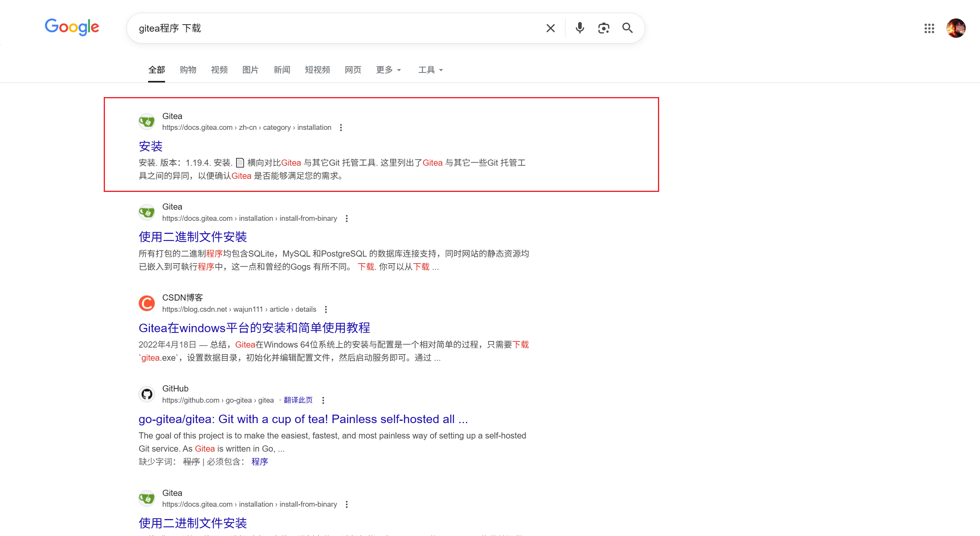Viewport: 980px width, 536px height.
Task: Click the CSDN博客 favicon
Action: (x=147, y=303)
